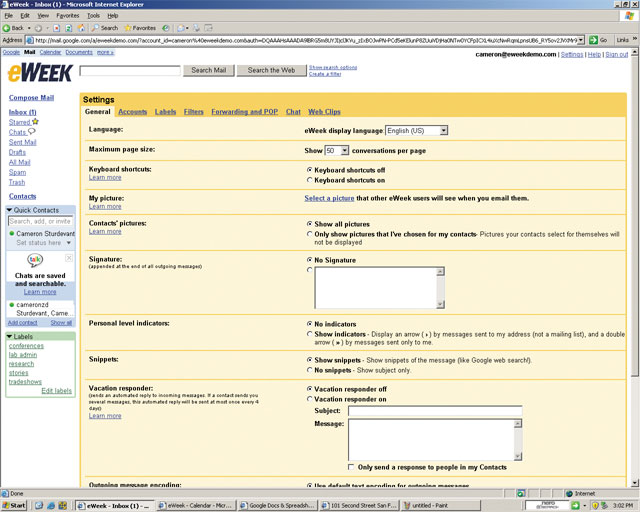Viewport: 640px width, 512px height.
Task: Refresh the page with the Refresh icon
Action: [x=69, y=28]
